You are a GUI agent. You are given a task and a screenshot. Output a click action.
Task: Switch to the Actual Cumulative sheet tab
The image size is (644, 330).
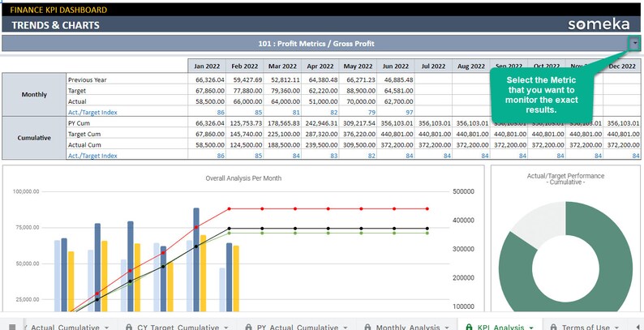point(65,327)
